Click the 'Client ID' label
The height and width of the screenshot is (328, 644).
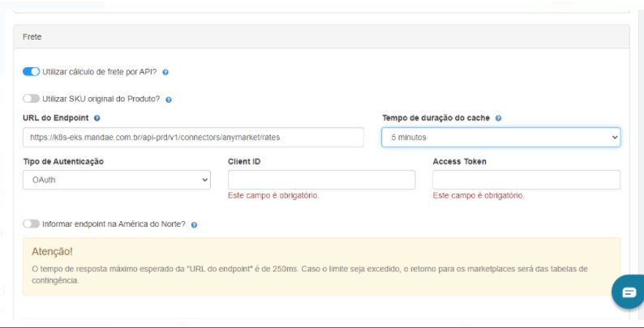pyautogui.click(x=244, y=161)
